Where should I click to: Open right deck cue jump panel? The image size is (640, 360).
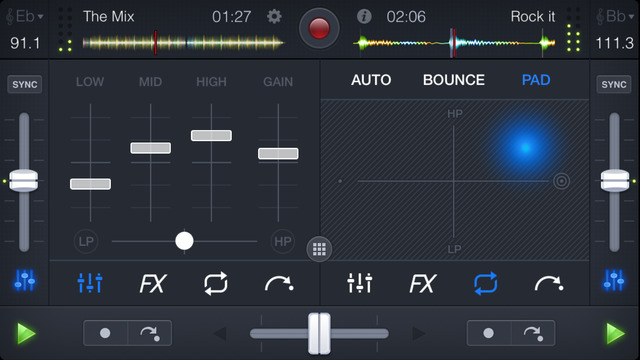[549, 283]
